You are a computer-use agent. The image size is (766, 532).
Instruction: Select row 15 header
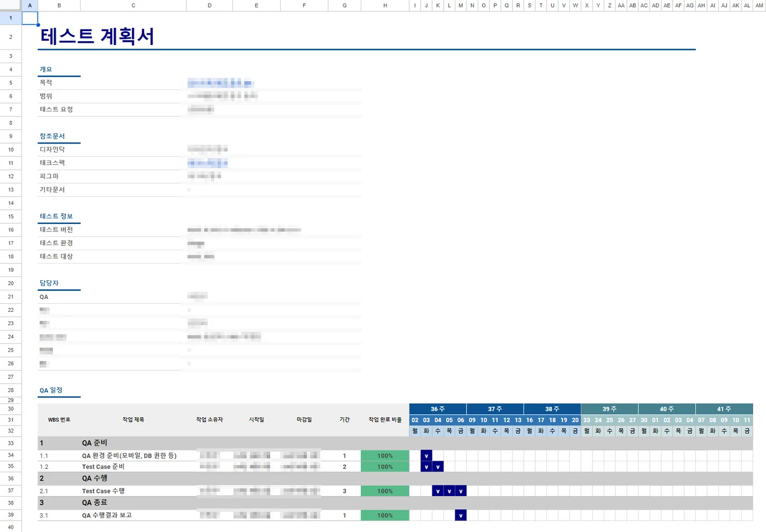coord(11,216)
